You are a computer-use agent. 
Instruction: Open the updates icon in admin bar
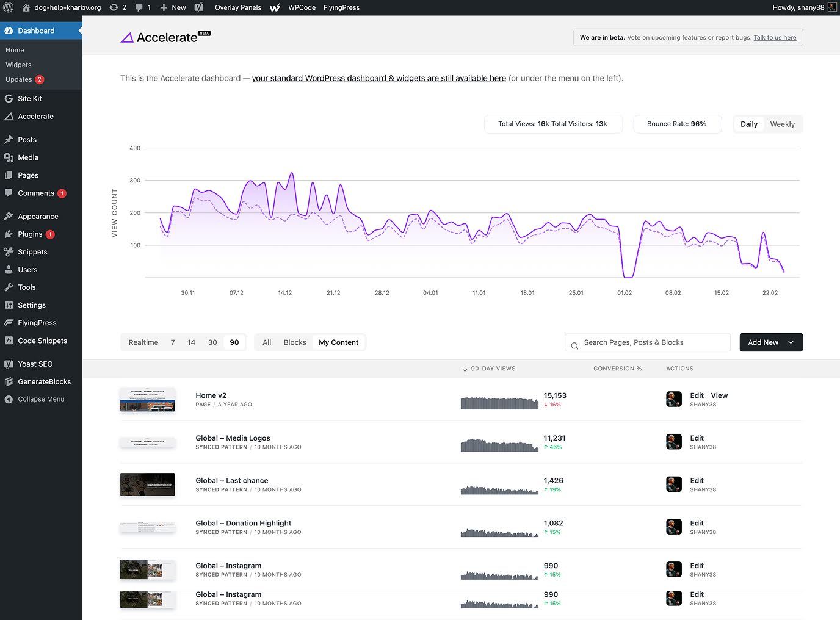point(118,7)
